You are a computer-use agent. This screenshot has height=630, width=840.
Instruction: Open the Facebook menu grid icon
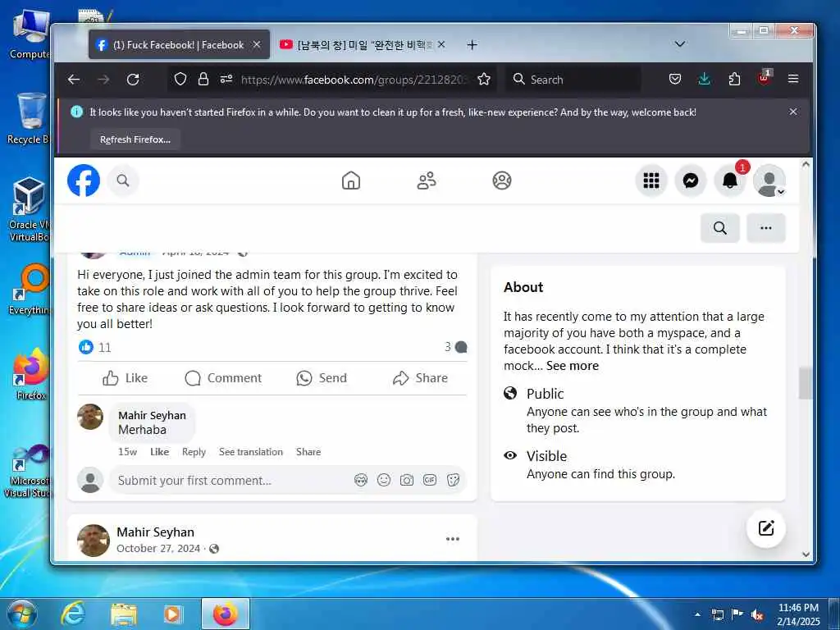tap(651, 180)
